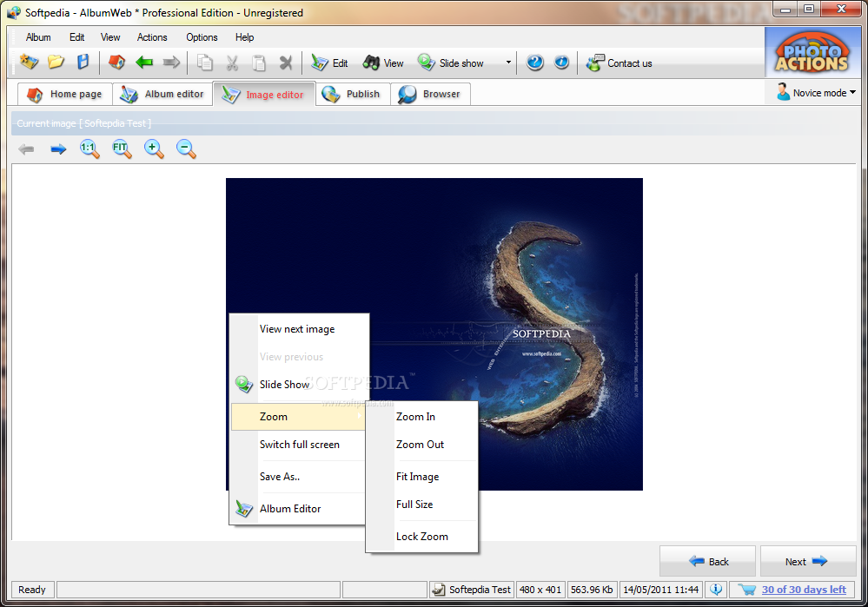Click the gray previous image arrow
The height and width of the screenshot is (607, 868).
(26, 148)
